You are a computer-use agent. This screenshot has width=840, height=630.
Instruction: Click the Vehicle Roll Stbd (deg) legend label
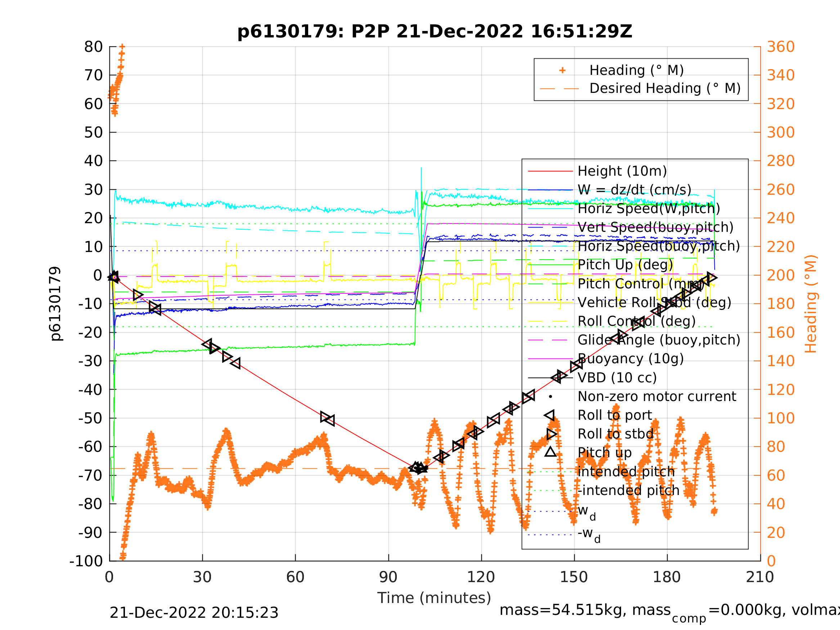coord(654,303)
